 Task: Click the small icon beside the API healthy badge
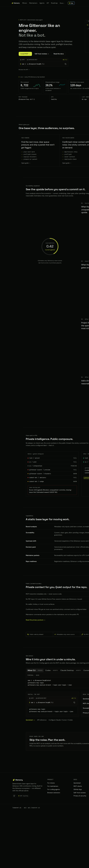14,796
